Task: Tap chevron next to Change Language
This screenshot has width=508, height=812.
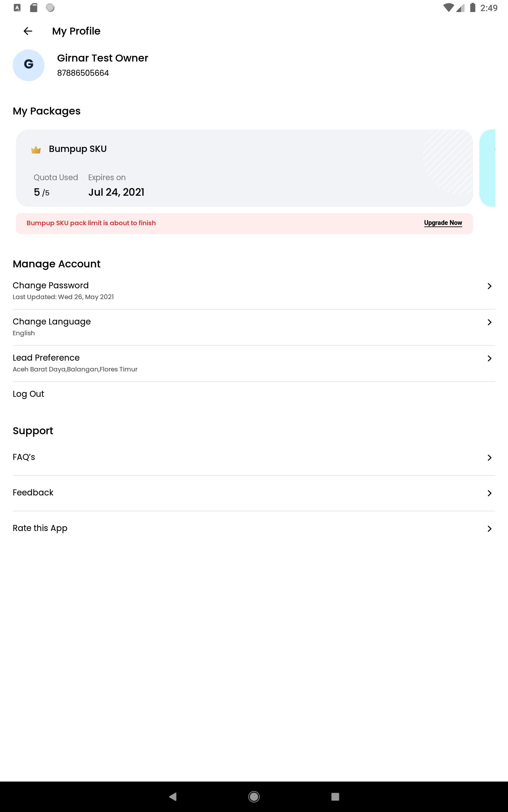Action: click(490, 322)
